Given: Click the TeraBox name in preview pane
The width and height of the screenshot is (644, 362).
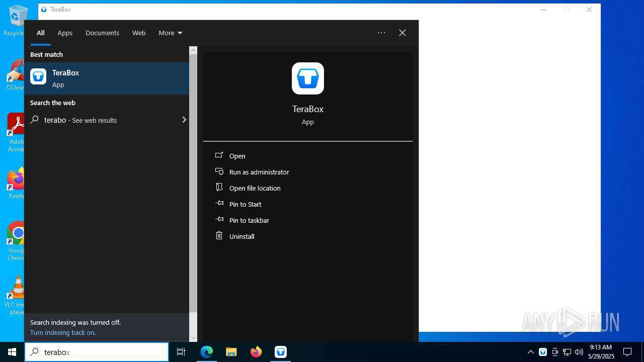Looking at the screenshot, I should pyautogui.click(x=308, y=109).
